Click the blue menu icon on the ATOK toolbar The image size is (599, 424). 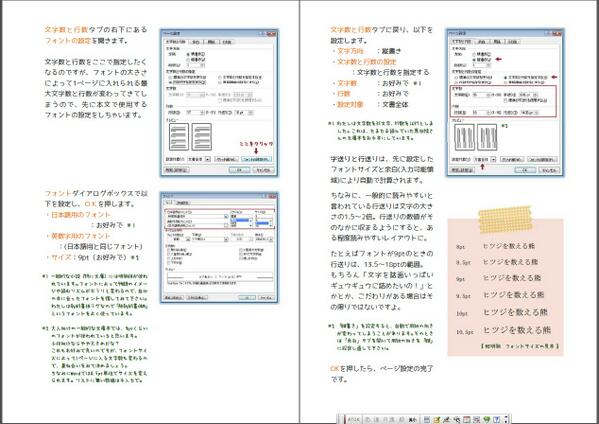click(x=427, y=419)
